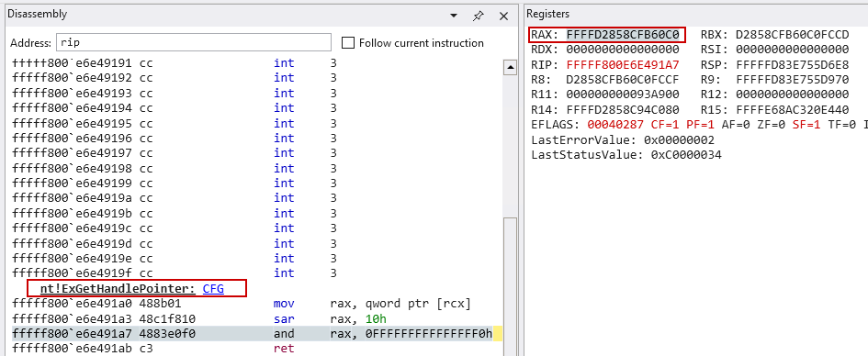Select the int 3 line at e6e4919a
This screenshot has width=868, height=356.
257,198
